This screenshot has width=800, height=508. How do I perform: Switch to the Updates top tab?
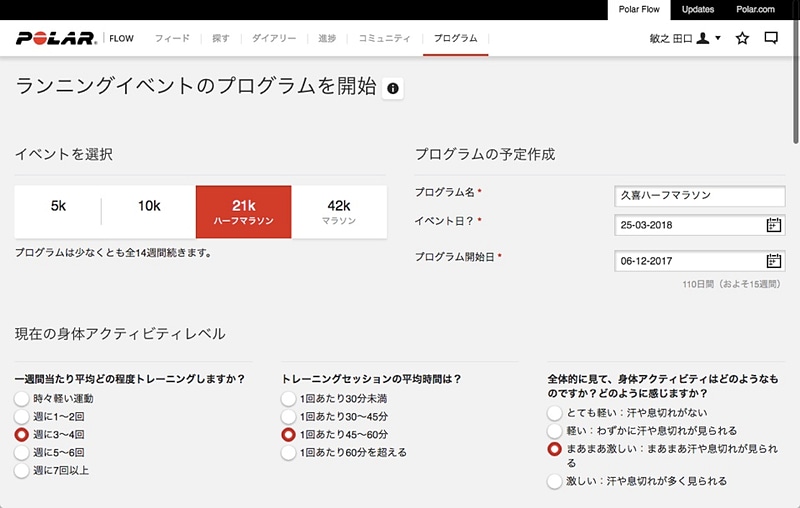697,10
